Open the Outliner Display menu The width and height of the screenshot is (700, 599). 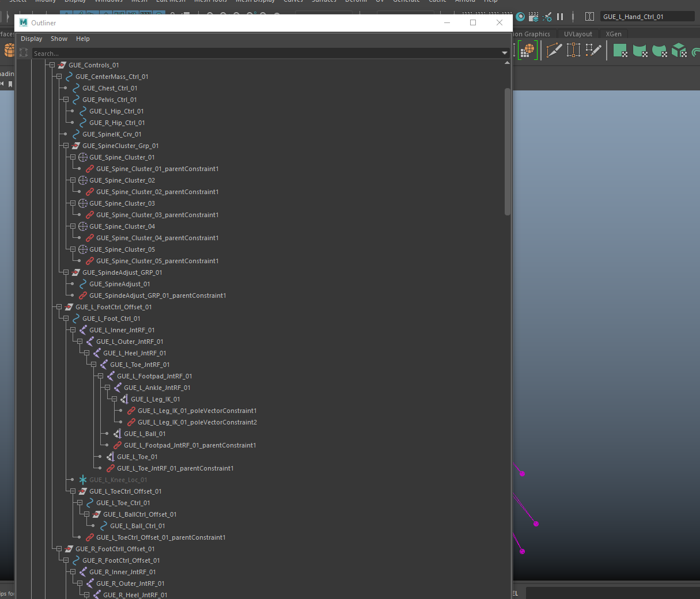tap(32, 39)
